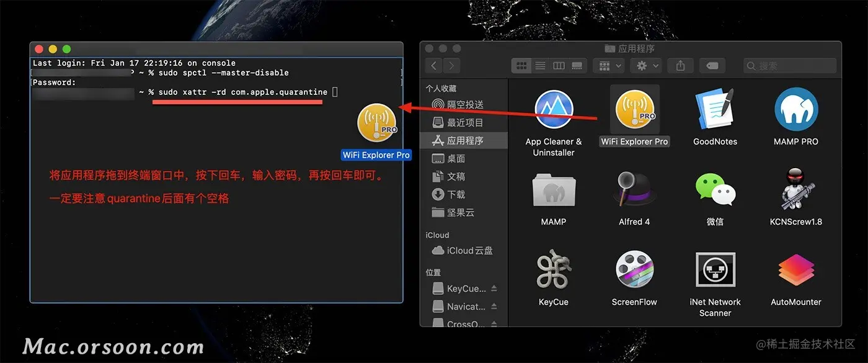
Task: Go forward in Finder navigation
Action: (x=451, y=65)
